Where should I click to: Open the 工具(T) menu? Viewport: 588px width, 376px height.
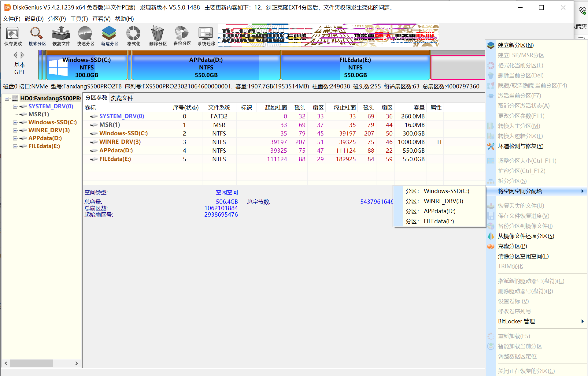pos(79,19)
